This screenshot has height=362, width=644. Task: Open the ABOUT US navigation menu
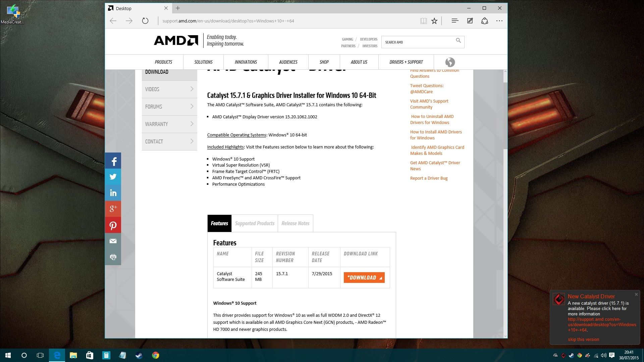coord(359,62)
